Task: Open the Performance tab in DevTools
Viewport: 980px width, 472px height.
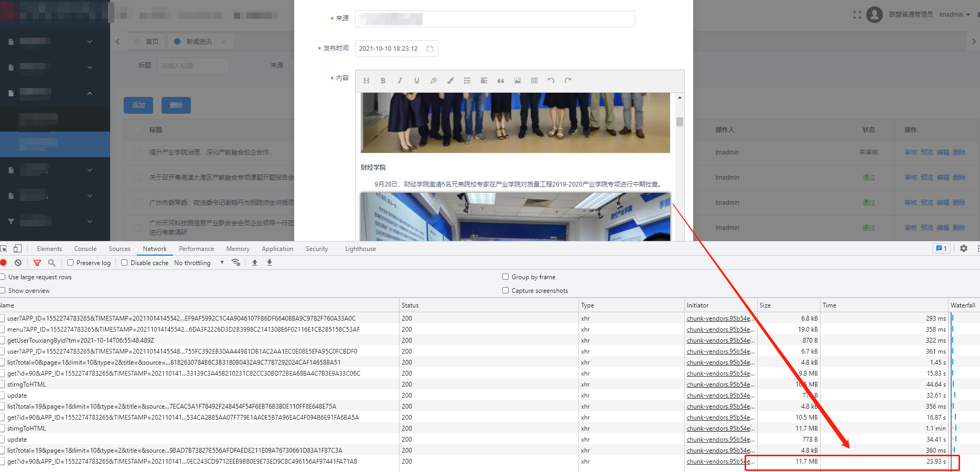Action: point(196,248)
